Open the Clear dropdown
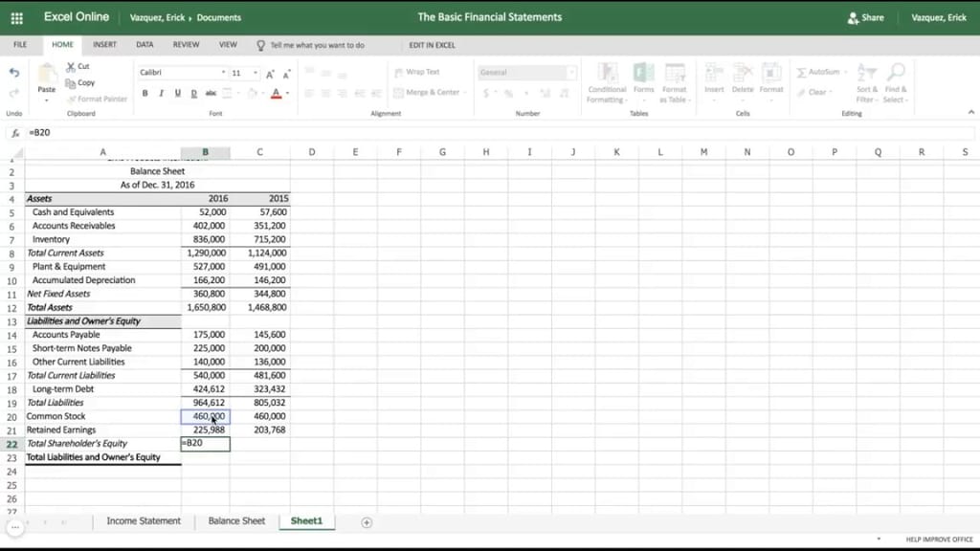Viewport: 980px width, 551px height. (x=814, y=93)
